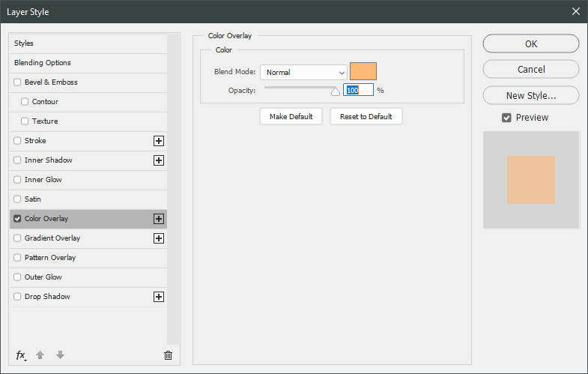Screen dimensions: 588x374
Task: Open the orange overlay color swatch
Action: pos(363,72)
